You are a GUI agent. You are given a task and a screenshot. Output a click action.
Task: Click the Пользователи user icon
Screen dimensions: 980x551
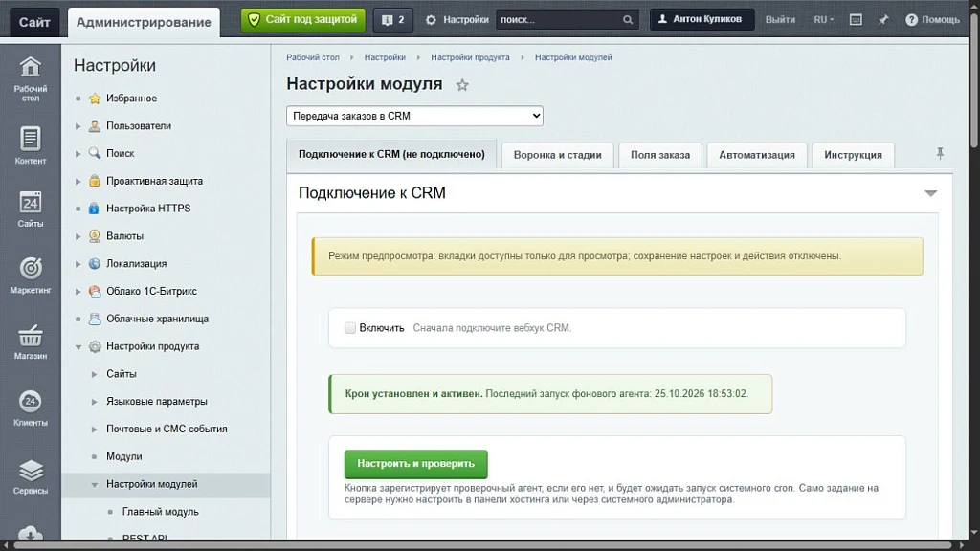(x=95, y=125)
